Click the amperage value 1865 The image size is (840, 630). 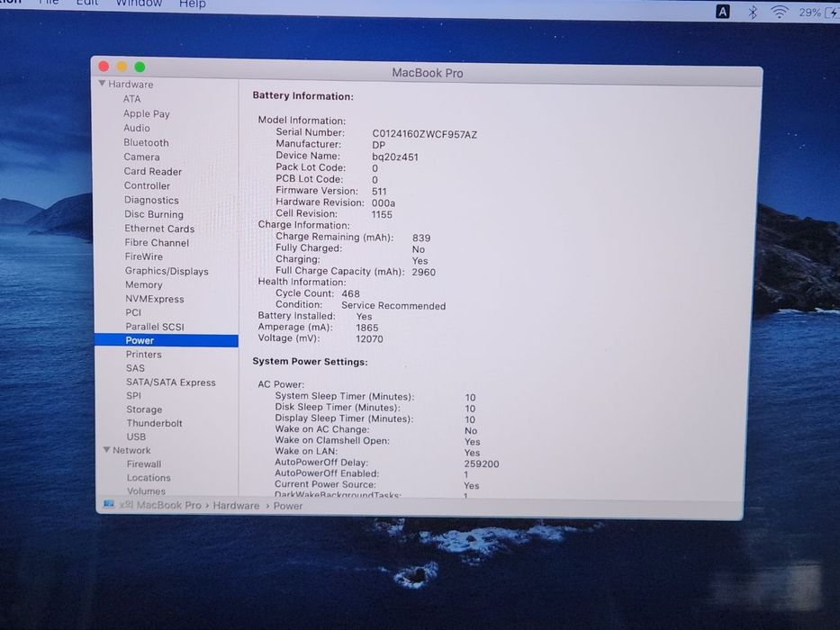click(367, 328)
